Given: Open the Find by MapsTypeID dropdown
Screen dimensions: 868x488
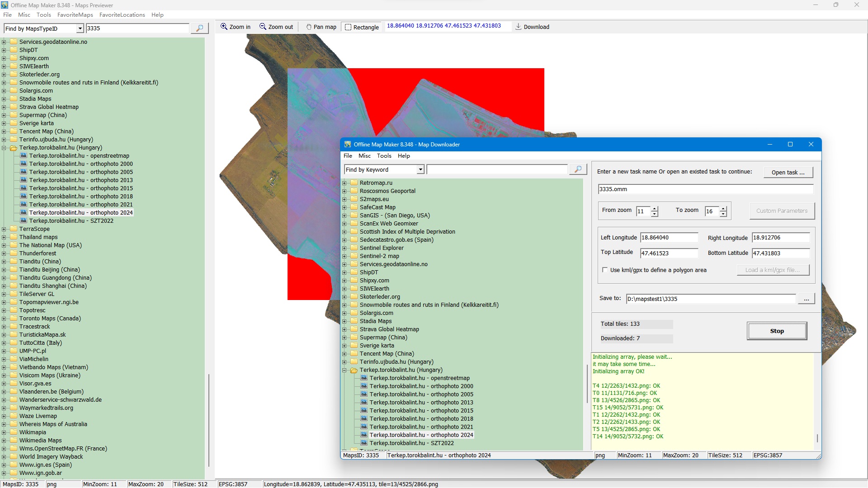Looking at the screenshot, I should click(x=80, y=28).
